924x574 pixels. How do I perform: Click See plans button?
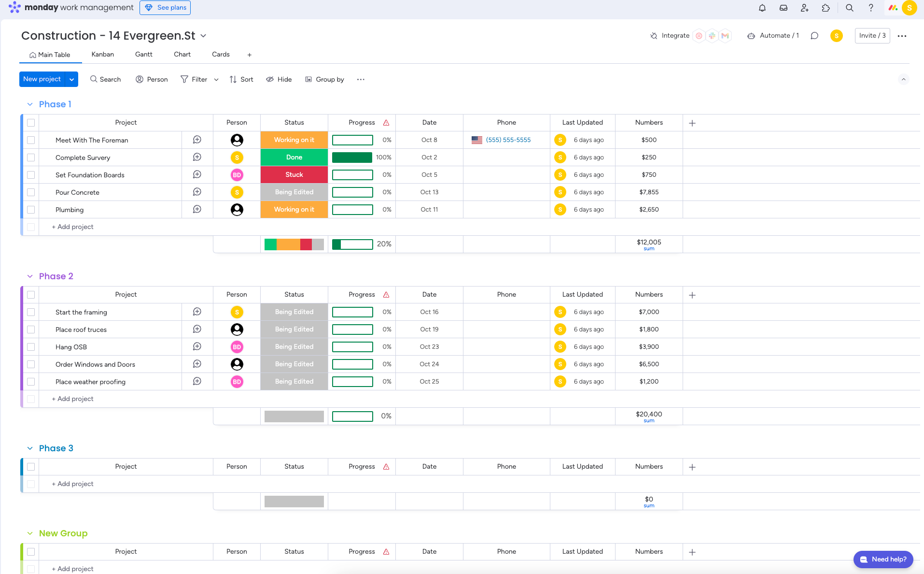165,8
